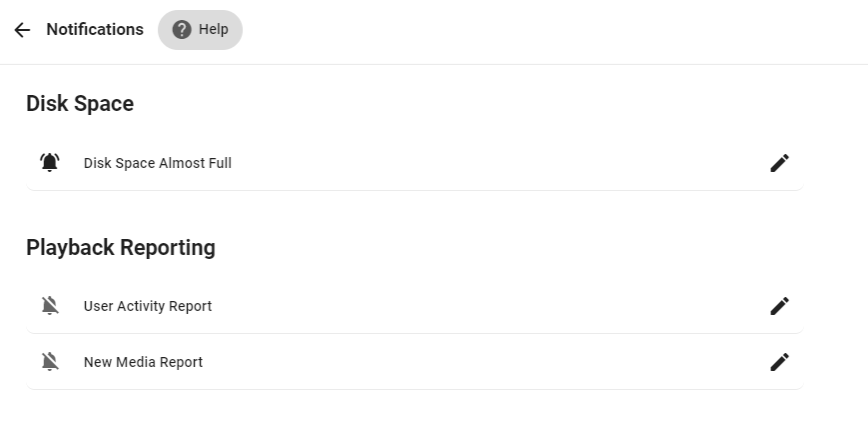Image resolution: width=868 pixels, height=428 pixels.
Task: Edit New Media Report with pencil icon
Action: coord(779,362)
